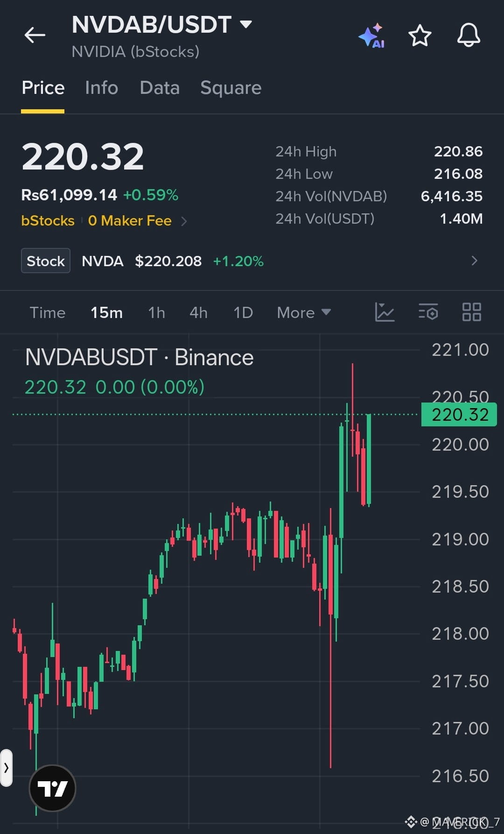
Task: Tap the NVDABUSDT · Binance chart title
Action: pyautogui.click(x=139, y=358)
